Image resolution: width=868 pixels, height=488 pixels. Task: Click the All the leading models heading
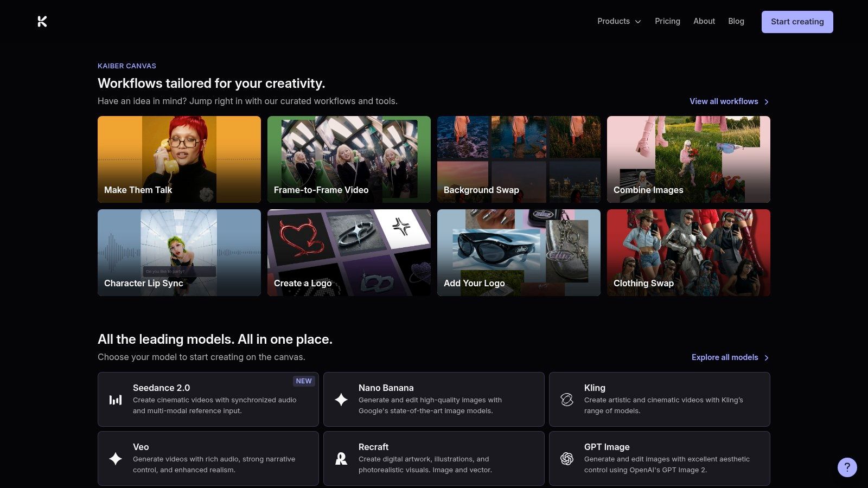tap(215, 339)
